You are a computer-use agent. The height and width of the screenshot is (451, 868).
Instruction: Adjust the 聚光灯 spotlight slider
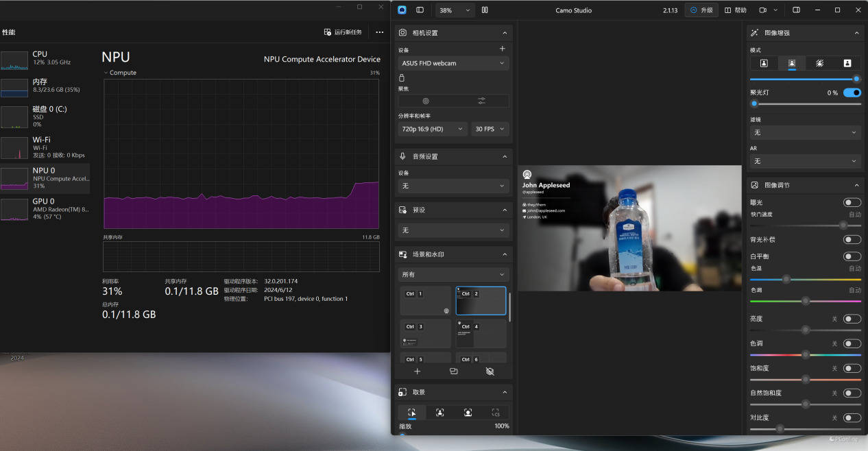tap(806, 103)
